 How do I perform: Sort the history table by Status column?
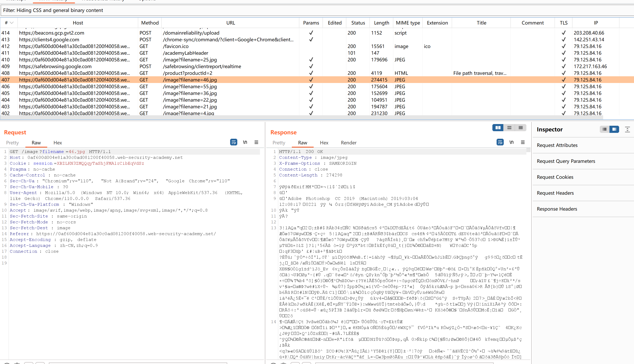coord(358,23)
